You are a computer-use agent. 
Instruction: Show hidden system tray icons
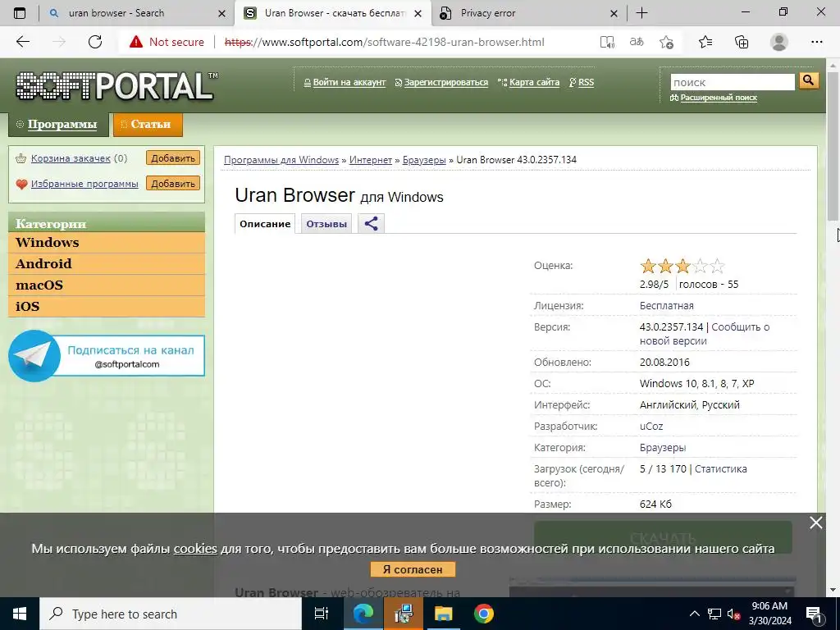click(694, 614)
